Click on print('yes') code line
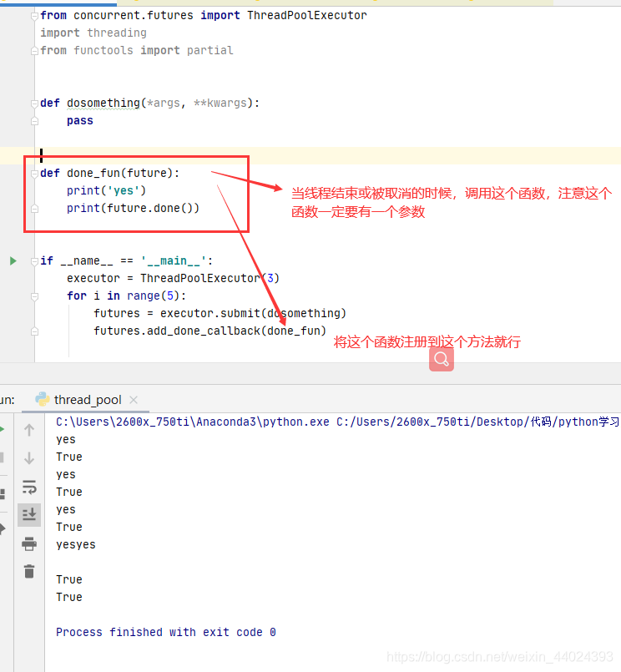Viewport: 621px width, 672px height. click(x=106, y=190)
